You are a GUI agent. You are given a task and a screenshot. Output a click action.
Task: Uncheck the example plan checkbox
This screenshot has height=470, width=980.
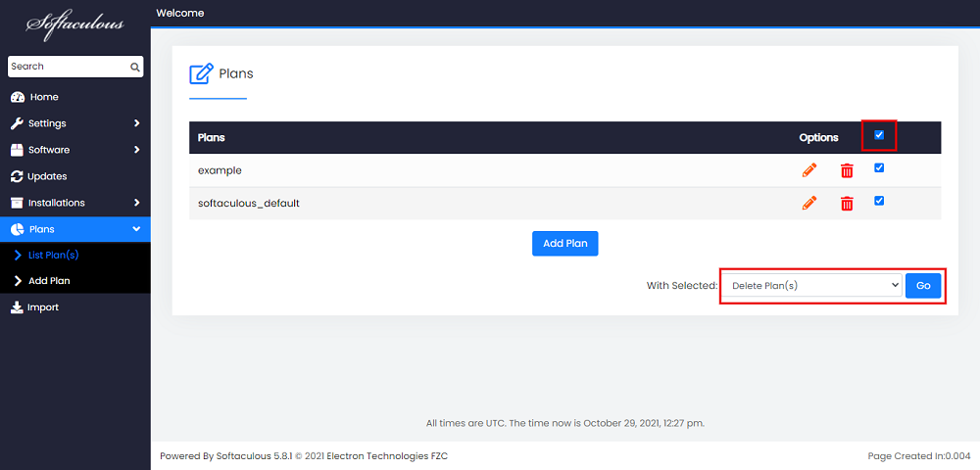879,167
